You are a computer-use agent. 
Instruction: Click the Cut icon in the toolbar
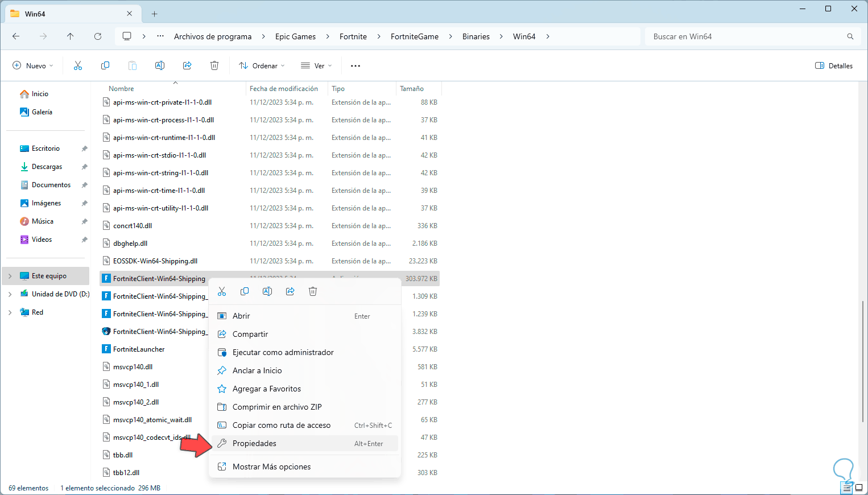[x=78, y=66]
